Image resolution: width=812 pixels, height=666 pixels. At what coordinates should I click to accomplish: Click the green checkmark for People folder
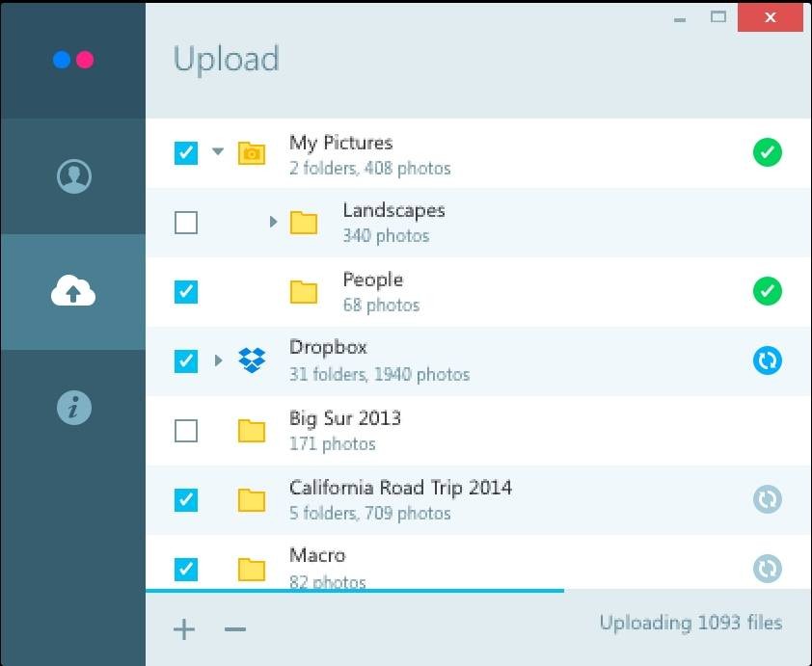click(768, 291)
